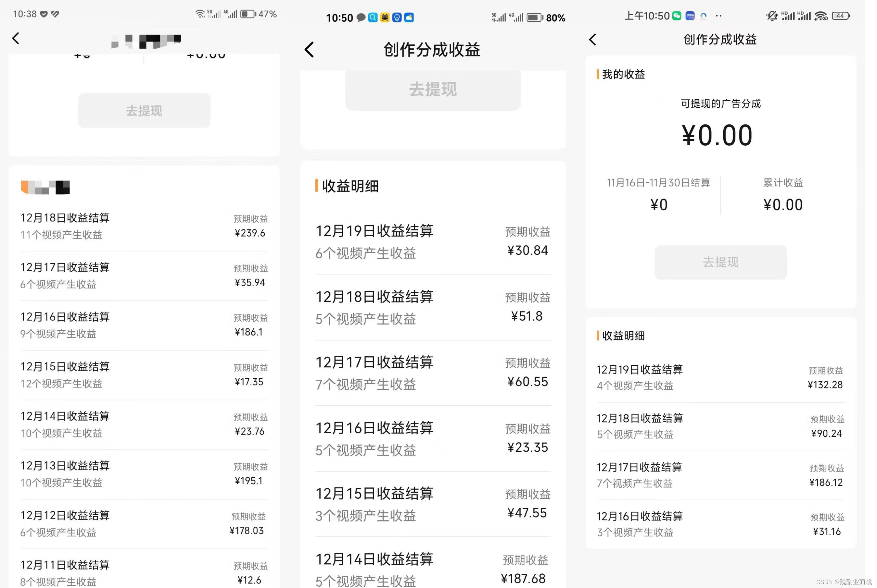Open 12月19日收益结算 entry with ¥132.28
877x588 pixels.
720,377
